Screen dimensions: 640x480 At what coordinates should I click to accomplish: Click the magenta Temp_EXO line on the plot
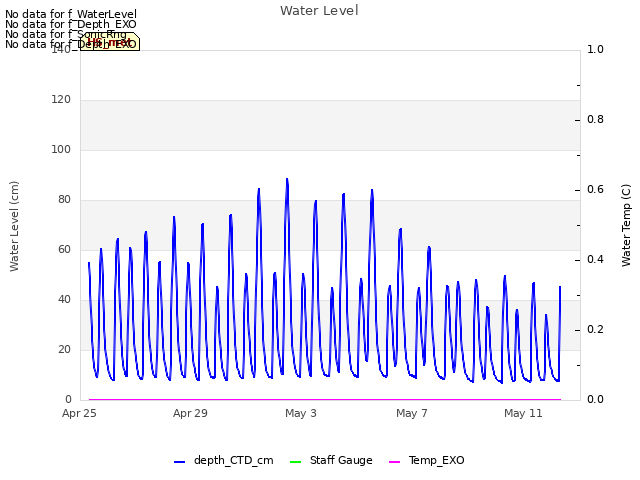point(325,399)
